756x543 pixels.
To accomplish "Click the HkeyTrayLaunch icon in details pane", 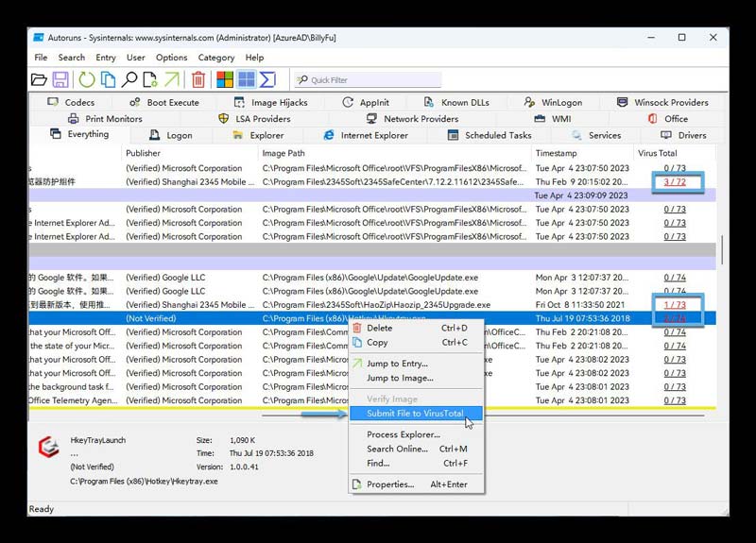I will 49,447.
